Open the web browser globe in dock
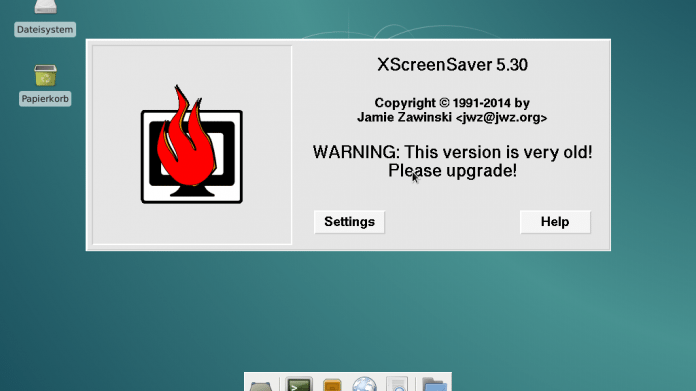696x391 pixels. coord(364,384)
